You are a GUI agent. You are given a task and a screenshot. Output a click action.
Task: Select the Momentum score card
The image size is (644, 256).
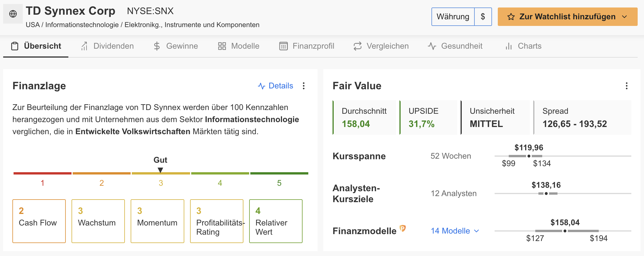pyautogui.click(x=157, y=221)
